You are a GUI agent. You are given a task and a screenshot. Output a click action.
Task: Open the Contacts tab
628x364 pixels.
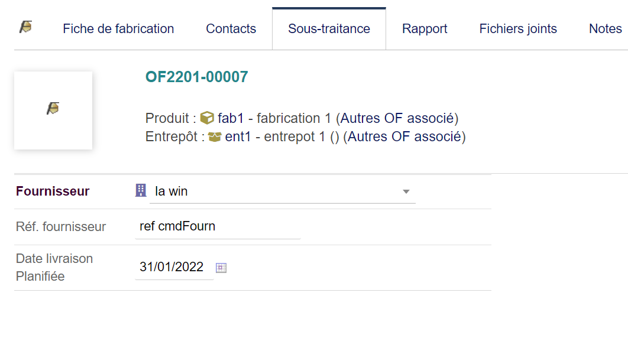coord(231,29)
